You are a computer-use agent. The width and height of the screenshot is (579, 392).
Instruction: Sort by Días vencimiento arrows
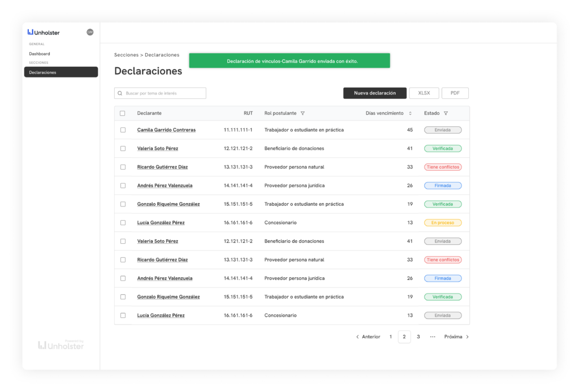point(410,113)
